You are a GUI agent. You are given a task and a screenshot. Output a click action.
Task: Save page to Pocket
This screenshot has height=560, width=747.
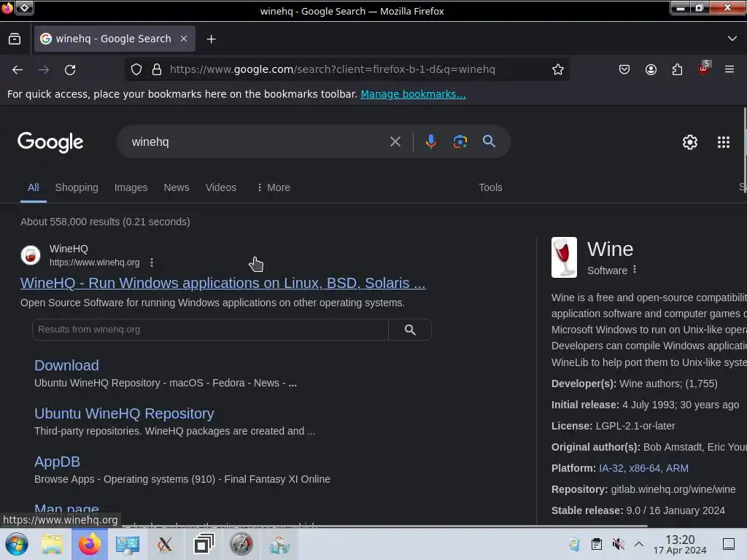click(624, 69)
